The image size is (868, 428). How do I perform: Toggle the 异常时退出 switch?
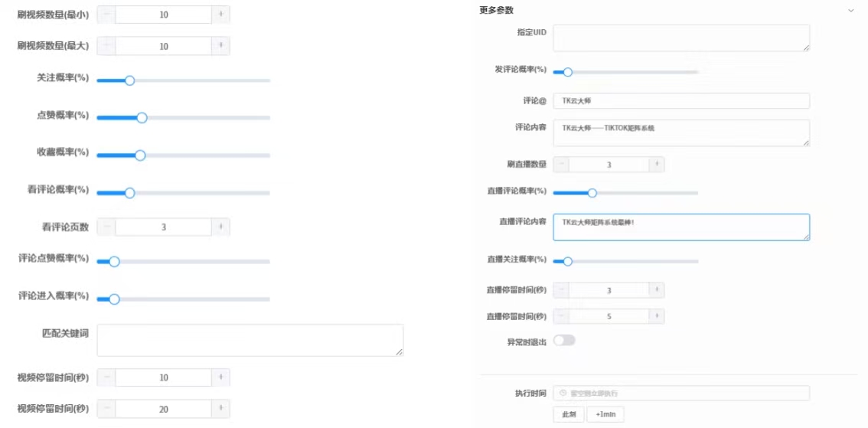tap(564, 341)
